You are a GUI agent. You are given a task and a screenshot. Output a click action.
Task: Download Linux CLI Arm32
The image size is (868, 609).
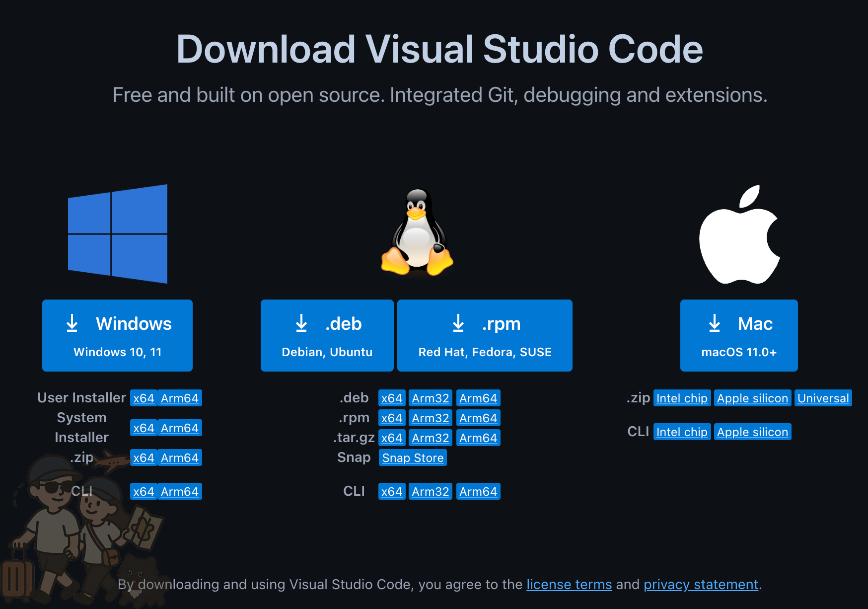[x=431, y=491]
